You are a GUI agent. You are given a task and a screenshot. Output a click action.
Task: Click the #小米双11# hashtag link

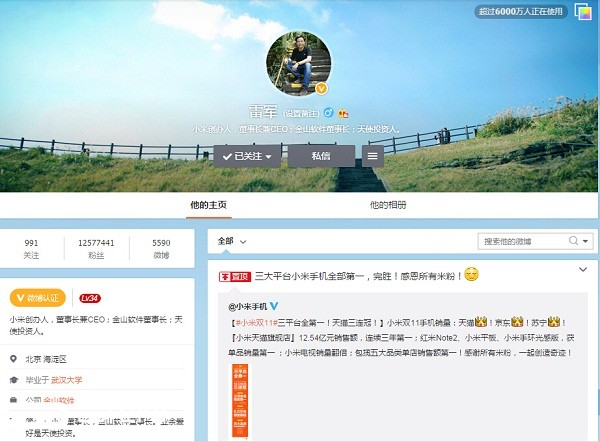tap(256, 323)
